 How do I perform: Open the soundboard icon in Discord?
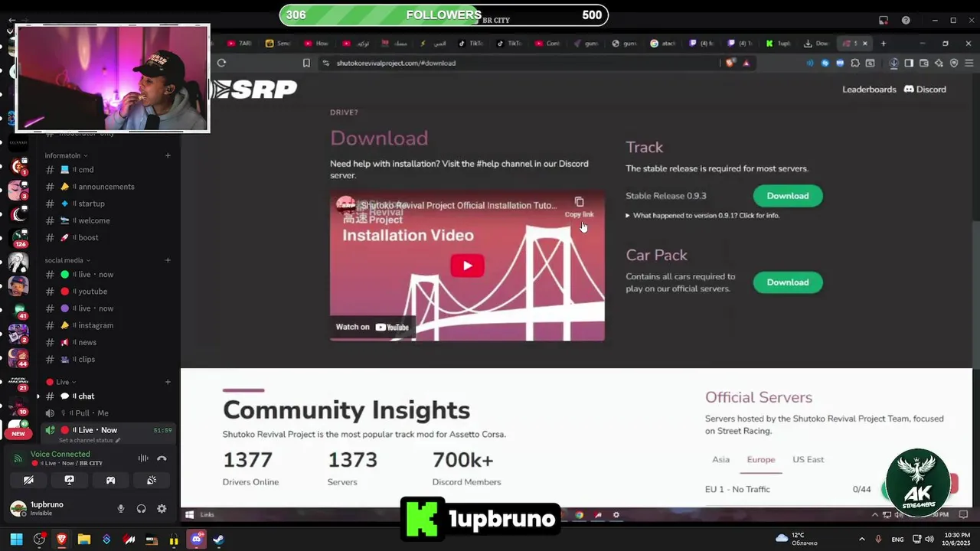pyautogui.click(x=152, y=480)
